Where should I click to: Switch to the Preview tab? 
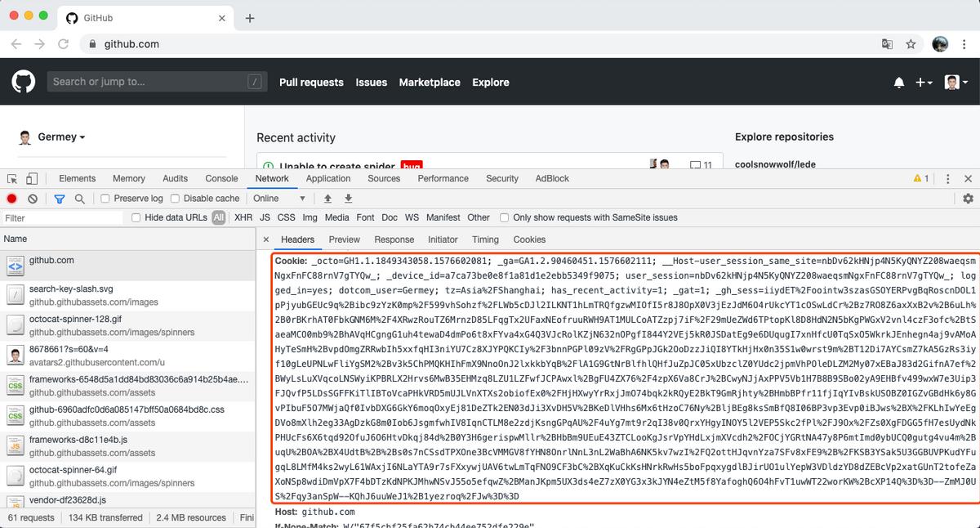[x=344, y=239]
